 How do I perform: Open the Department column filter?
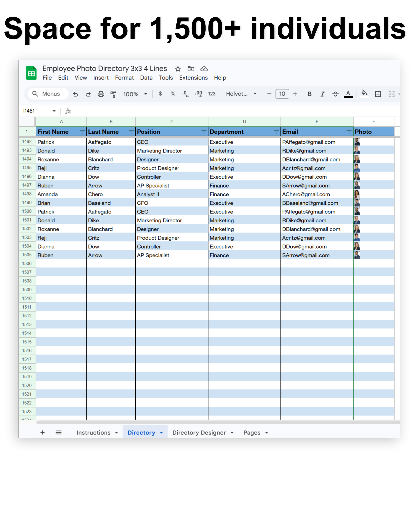(276, 132)
